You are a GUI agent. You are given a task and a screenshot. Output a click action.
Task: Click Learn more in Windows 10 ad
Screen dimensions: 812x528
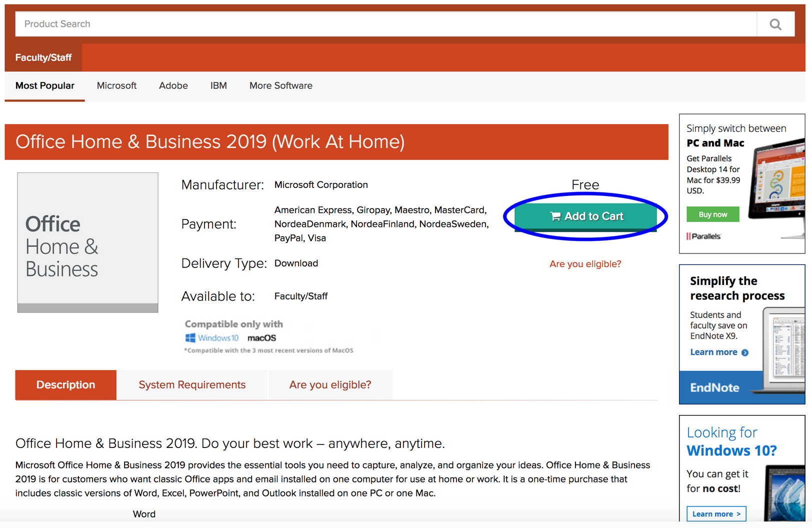[x=716, y=514]
